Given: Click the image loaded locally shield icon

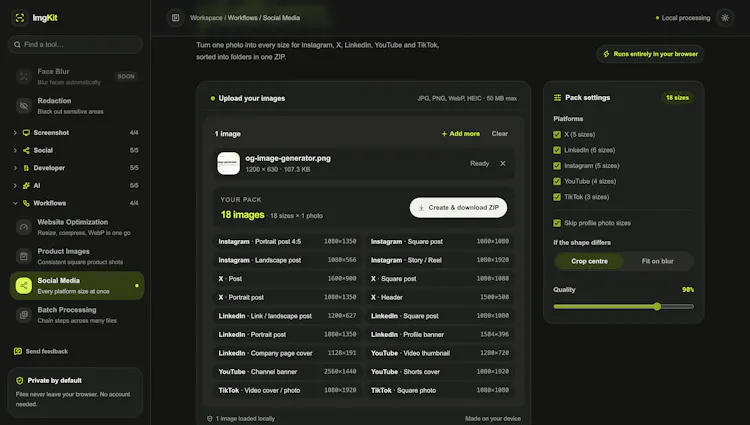Looking at the screenshot, I should (x=210, y=418).
